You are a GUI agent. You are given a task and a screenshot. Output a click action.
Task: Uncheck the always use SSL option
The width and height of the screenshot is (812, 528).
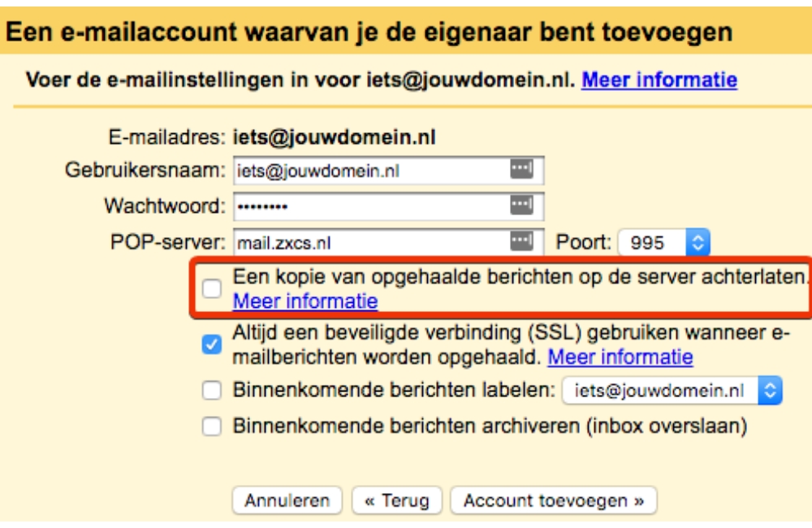click(212, 345)
